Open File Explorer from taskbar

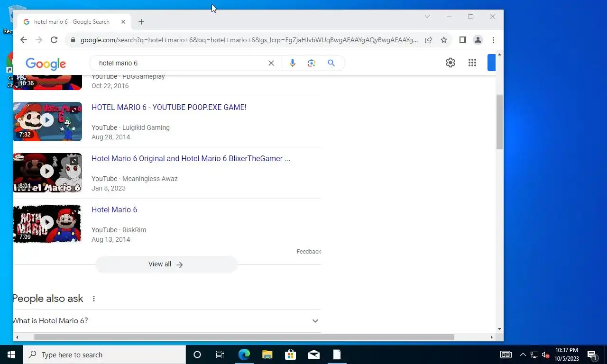click(x=267, y=355)
